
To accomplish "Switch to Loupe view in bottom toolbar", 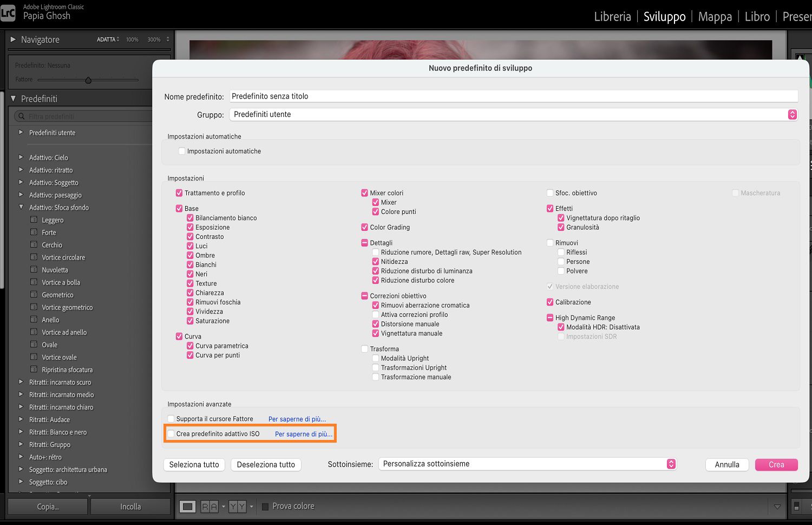I will point(187,507).
